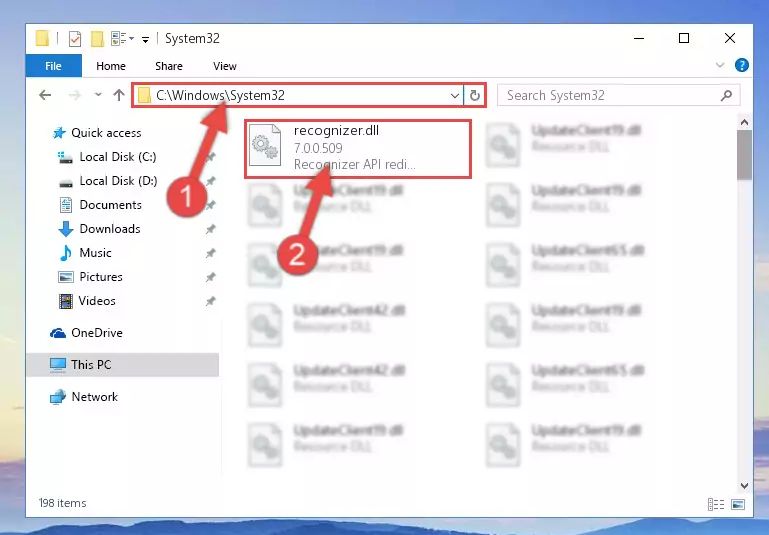Go back with the Back arrow
The image size is (769, 535).
coord(45,95)
